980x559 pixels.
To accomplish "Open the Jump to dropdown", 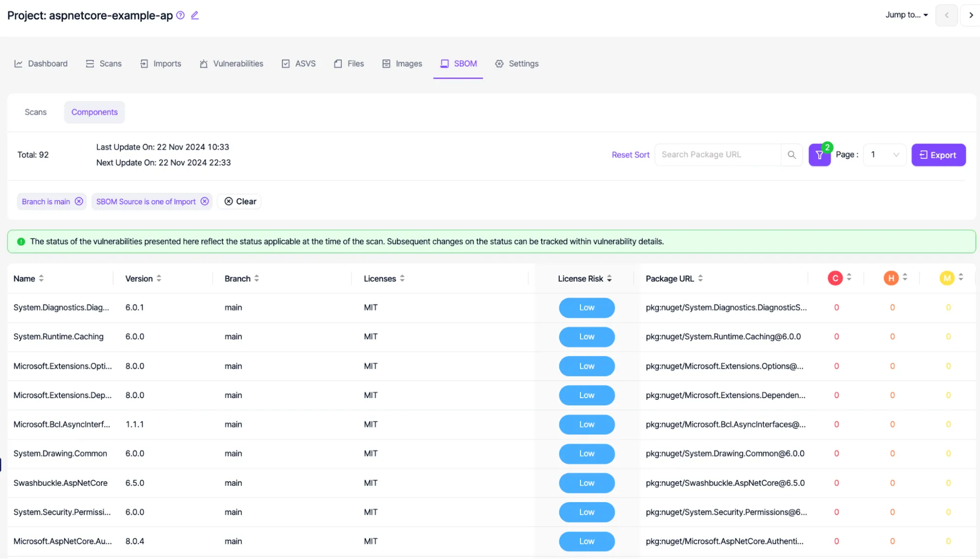I will pyautogui.click(x=905, y=15).
